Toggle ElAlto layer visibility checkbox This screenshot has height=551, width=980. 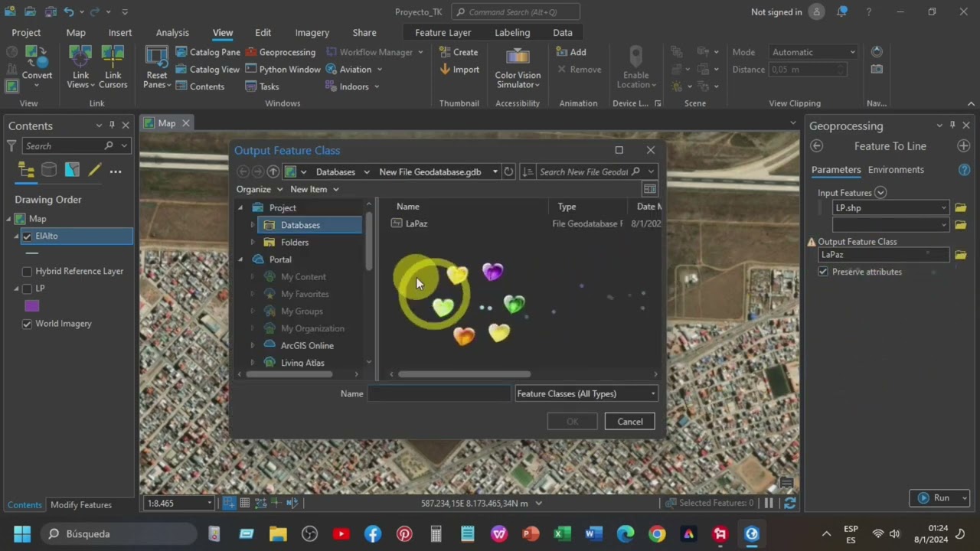(28, 236)
